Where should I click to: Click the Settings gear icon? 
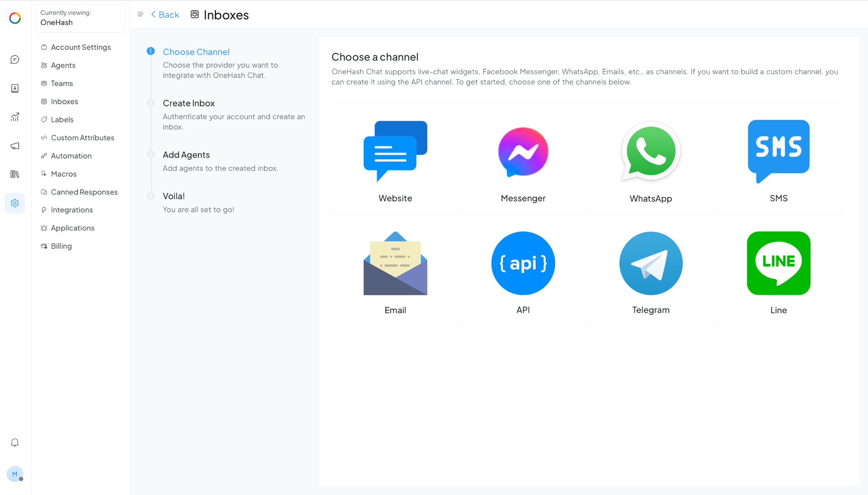(x=15, y=203)
